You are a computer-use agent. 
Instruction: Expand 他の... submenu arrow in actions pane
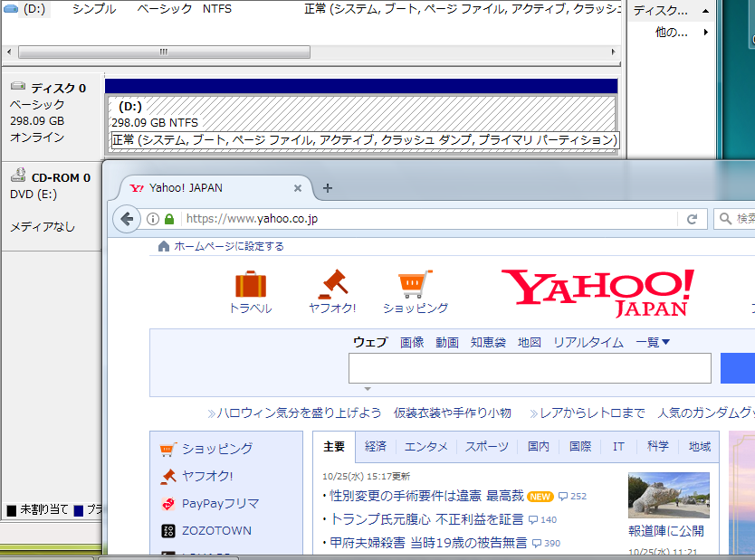(x=705, y=33)
